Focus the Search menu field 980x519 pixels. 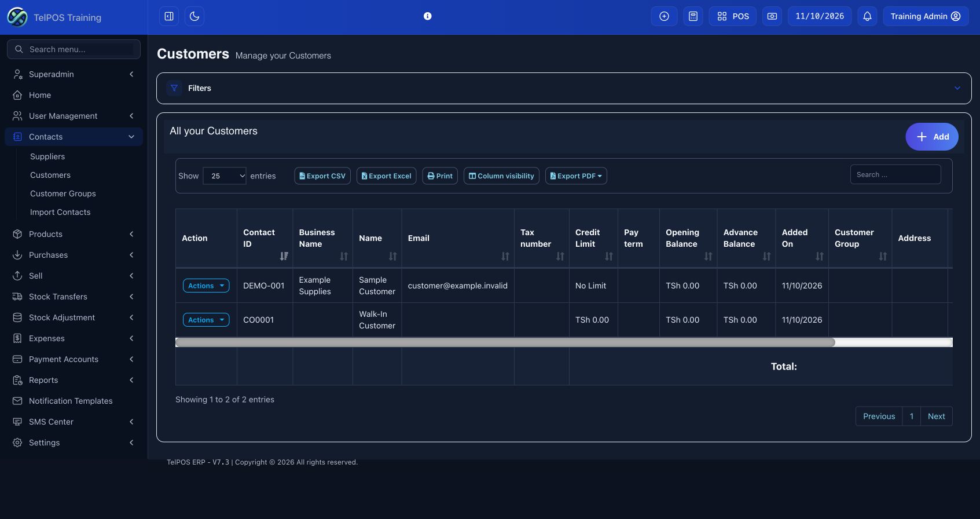point(74,49)
